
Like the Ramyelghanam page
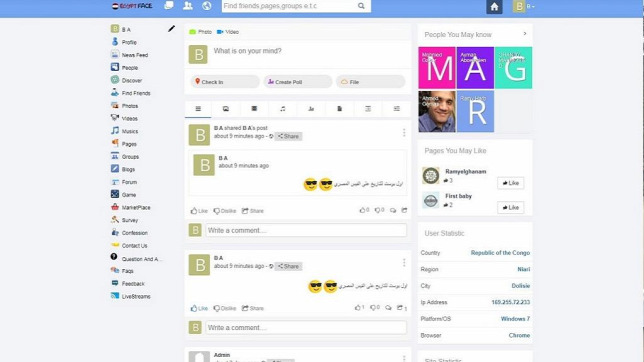pos(511,183)
